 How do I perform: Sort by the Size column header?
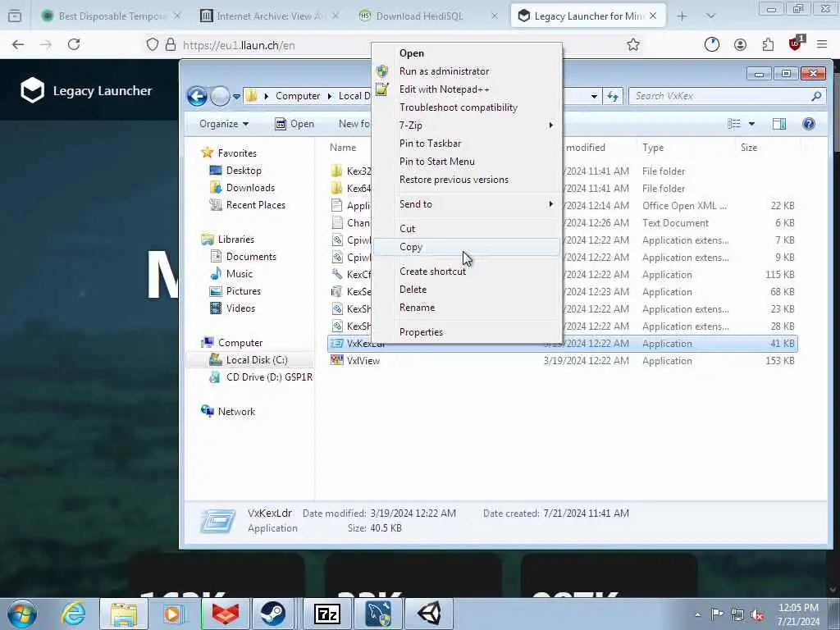coord(748,148)
